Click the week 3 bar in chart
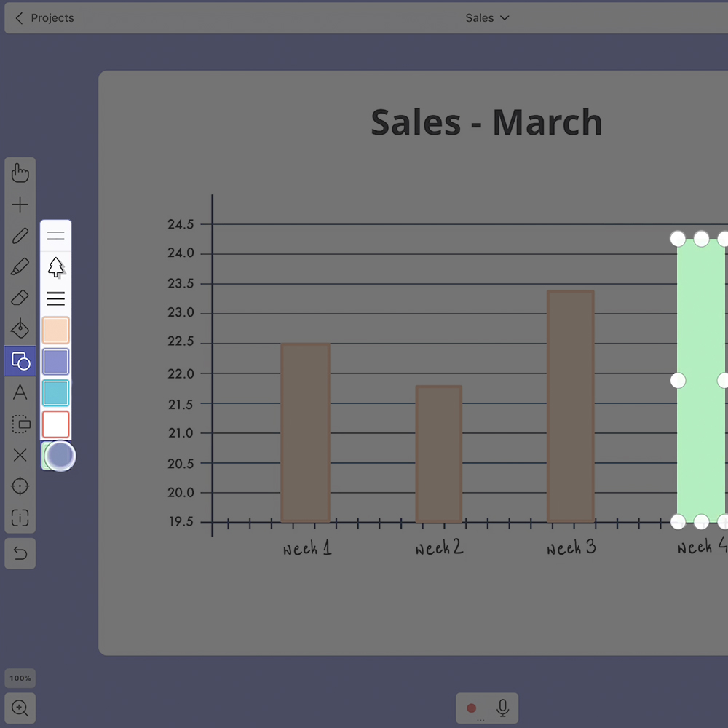Screen dimensions: 728x728 (x=571, y=406)
